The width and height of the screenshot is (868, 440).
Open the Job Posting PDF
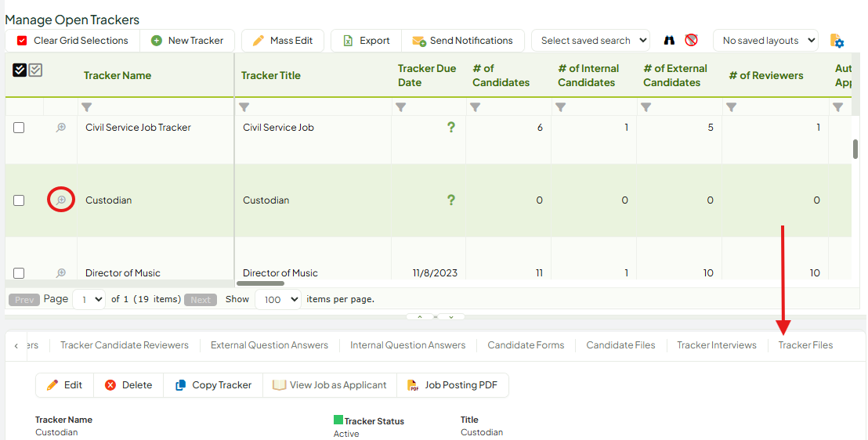pos(452,385)
